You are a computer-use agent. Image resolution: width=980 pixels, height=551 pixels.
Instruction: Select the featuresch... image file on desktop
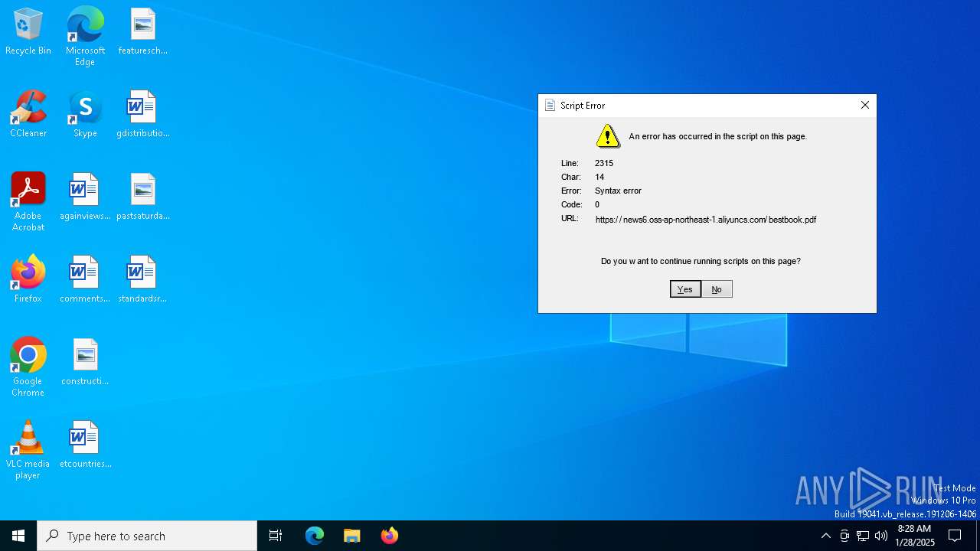142,31
